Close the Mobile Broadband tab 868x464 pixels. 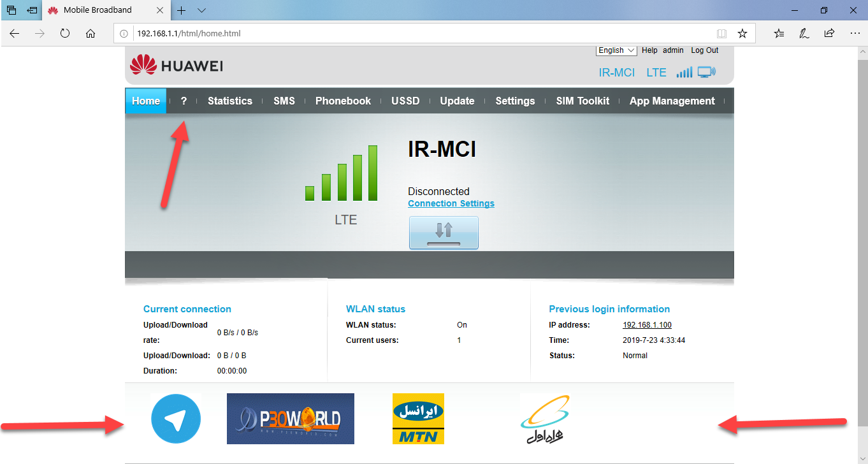click(160, 10)
